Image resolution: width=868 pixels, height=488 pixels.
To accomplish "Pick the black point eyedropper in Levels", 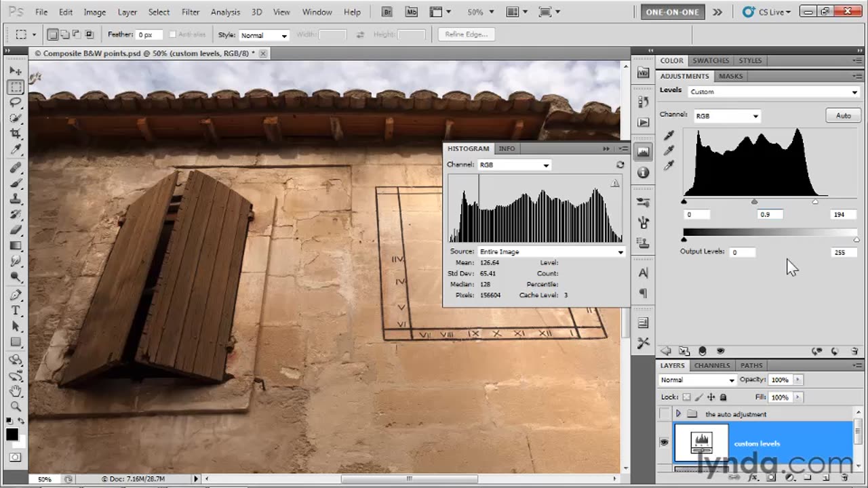I will [669, 136].
